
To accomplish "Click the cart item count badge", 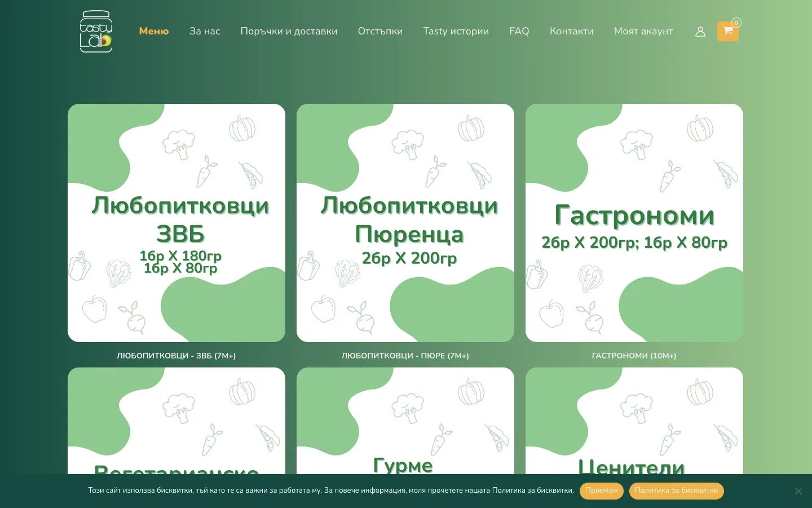I will tap(736, 23).
